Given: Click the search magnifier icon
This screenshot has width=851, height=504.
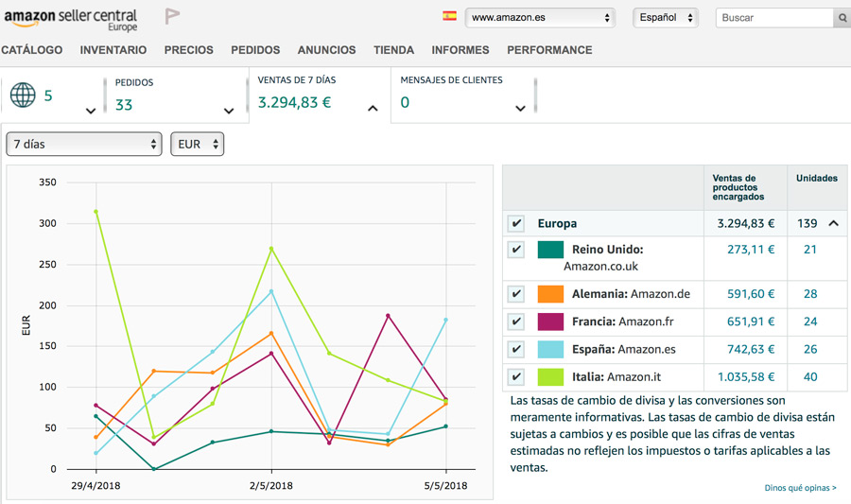Looking at the screenshot, I should [x=842, y=18].
